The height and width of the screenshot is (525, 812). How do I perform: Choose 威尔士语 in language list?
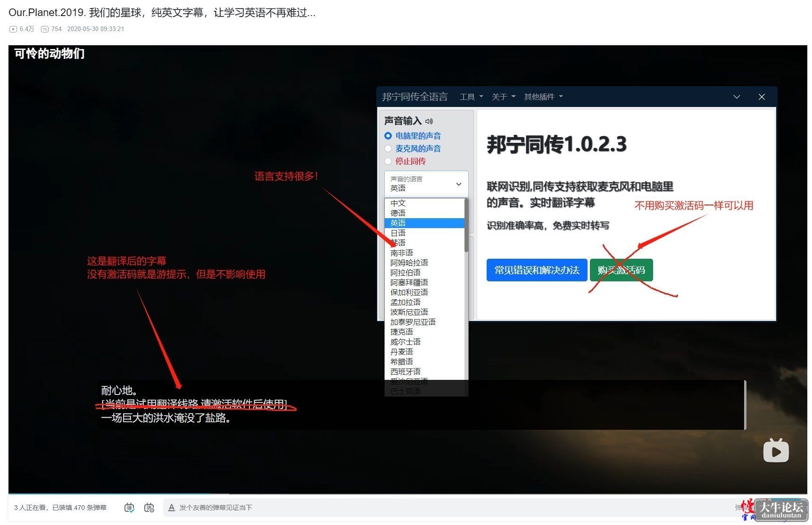[424, 342]
